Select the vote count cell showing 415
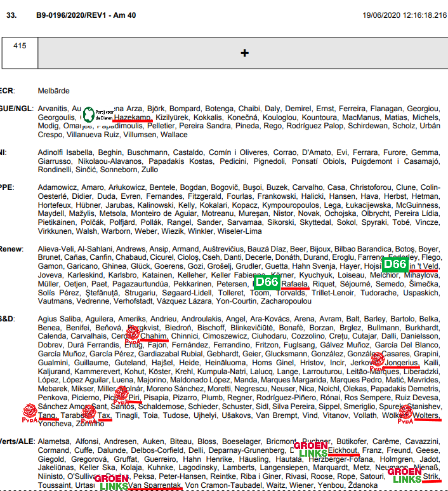Image resolution: width=448 pixels, height=491 pixels. tap(20, 53)
